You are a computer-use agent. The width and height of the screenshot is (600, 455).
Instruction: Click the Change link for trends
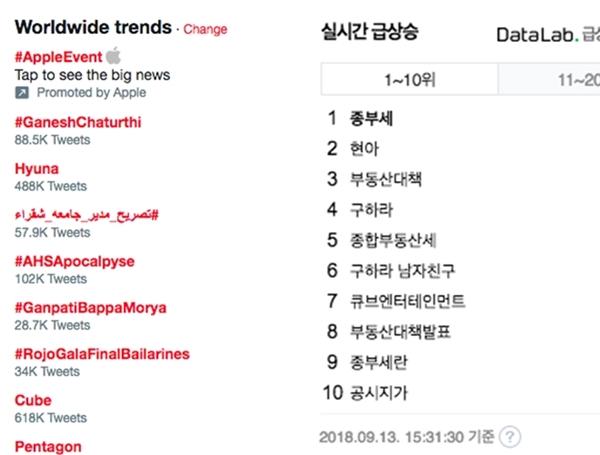[205, 30]
